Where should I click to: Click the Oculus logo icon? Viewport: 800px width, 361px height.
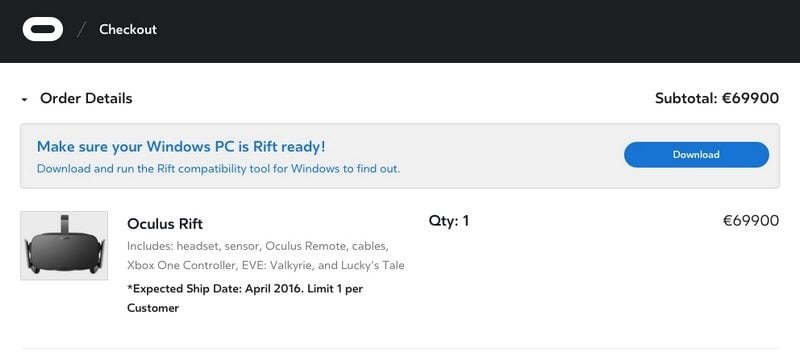coord(43,29)
